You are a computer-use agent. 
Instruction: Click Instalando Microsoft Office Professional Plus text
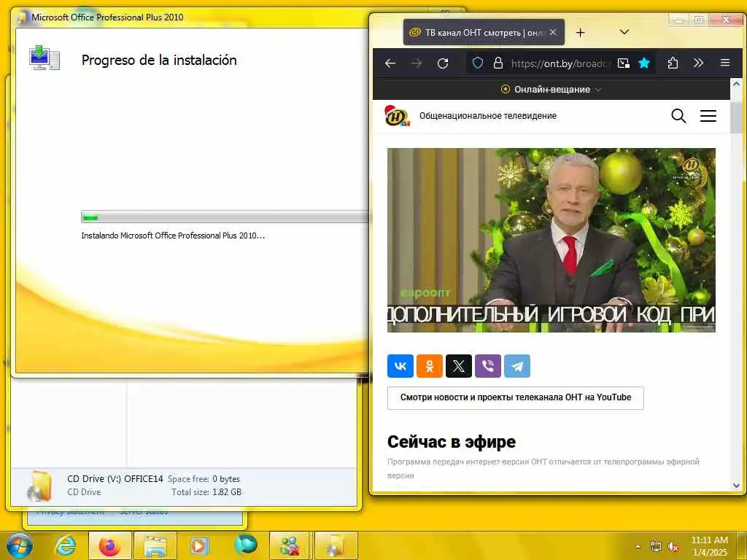[173, 236]
